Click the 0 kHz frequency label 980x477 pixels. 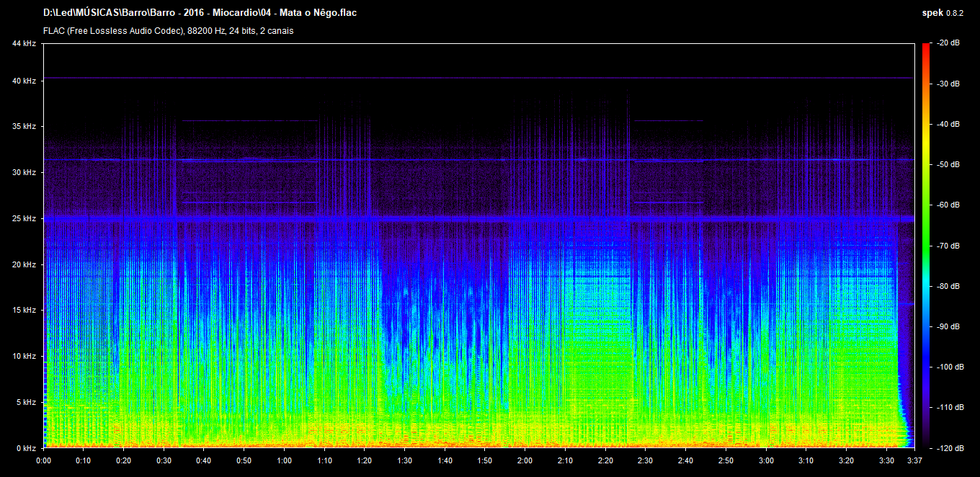point(26,448)
